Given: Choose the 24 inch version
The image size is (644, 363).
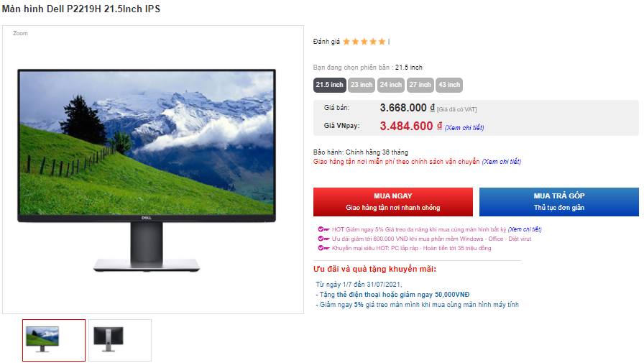Looking at the screenshot, I should click(390, 85).
